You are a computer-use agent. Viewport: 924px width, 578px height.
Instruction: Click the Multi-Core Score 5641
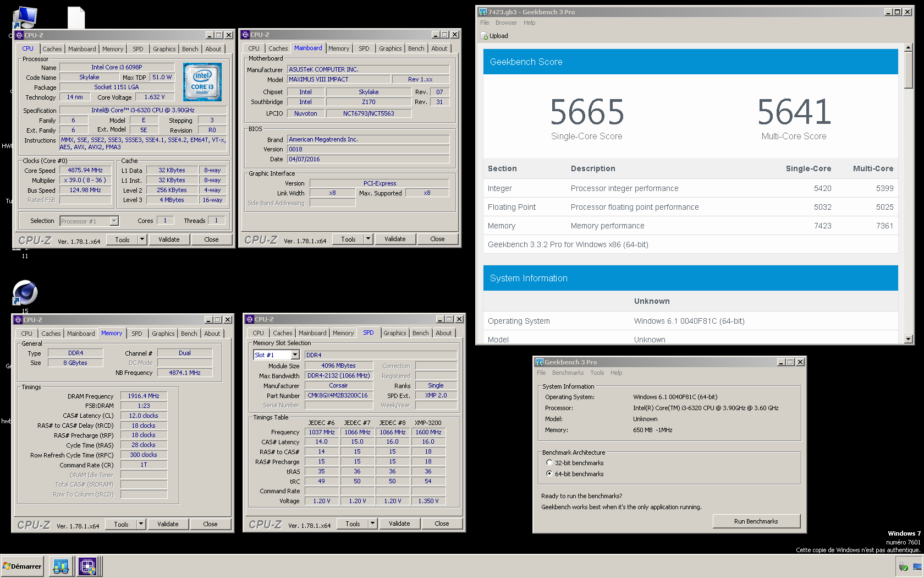pos(794,112)
